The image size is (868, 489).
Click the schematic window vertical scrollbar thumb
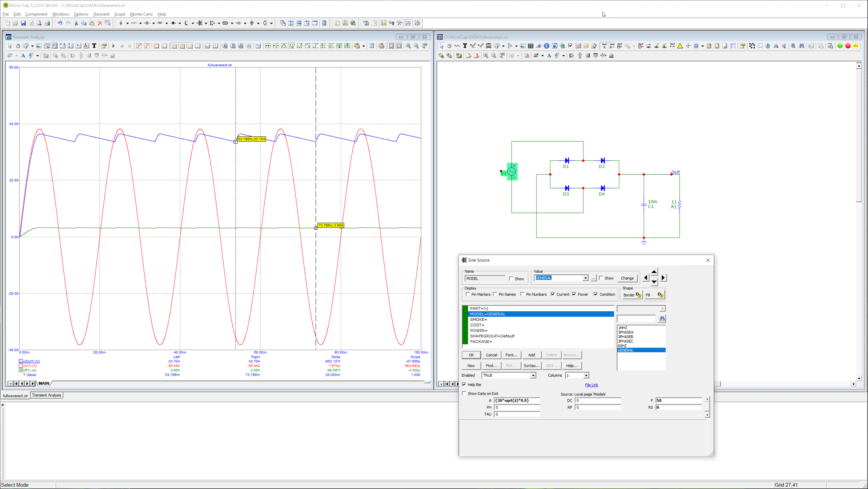859,135
